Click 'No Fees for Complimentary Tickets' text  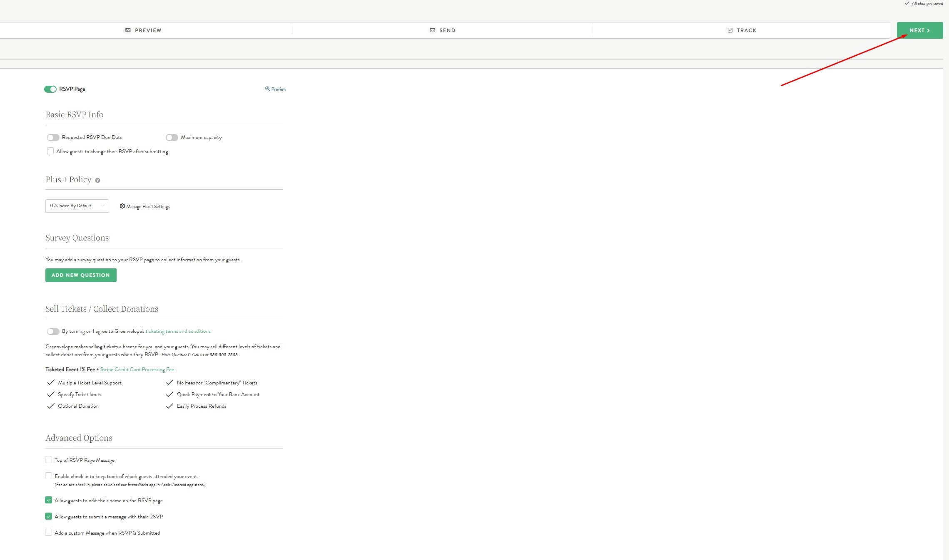coord(217,383)
